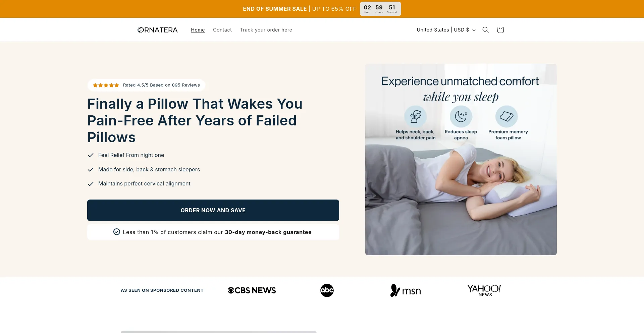Click the guarantee circled checkmark icon

(117, 232)
